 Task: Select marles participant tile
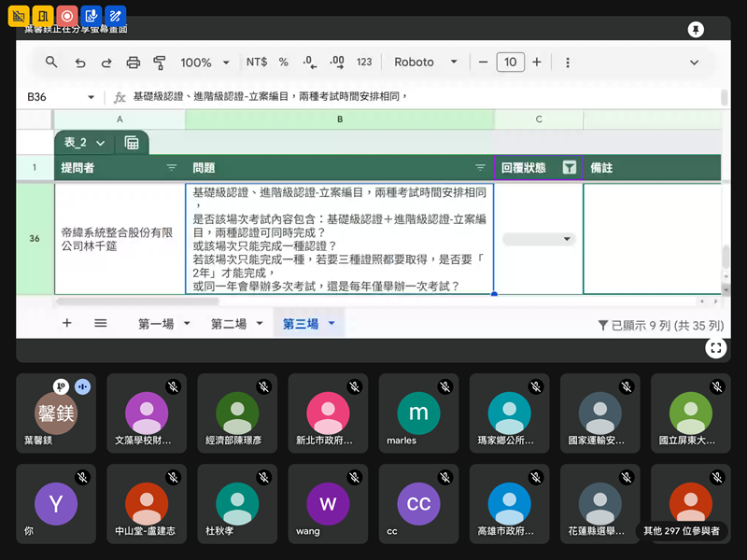pyautogui.click(x=418, y=413)
